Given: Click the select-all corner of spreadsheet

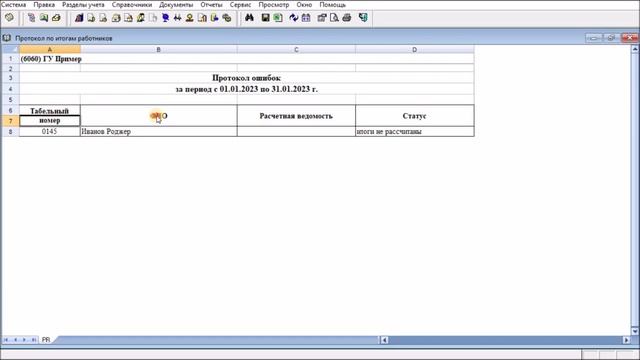Looking at the screenshot, I should 10,49.
